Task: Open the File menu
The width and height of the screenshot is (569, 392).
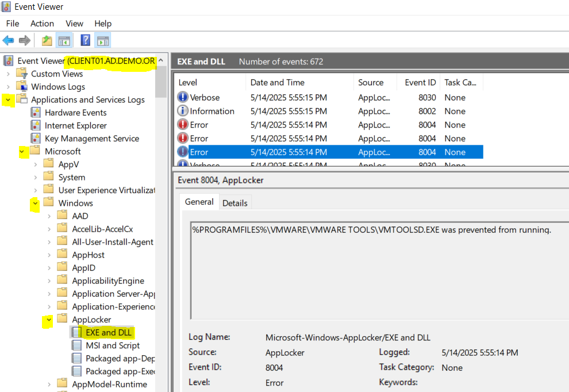Action: click(13, 24)
